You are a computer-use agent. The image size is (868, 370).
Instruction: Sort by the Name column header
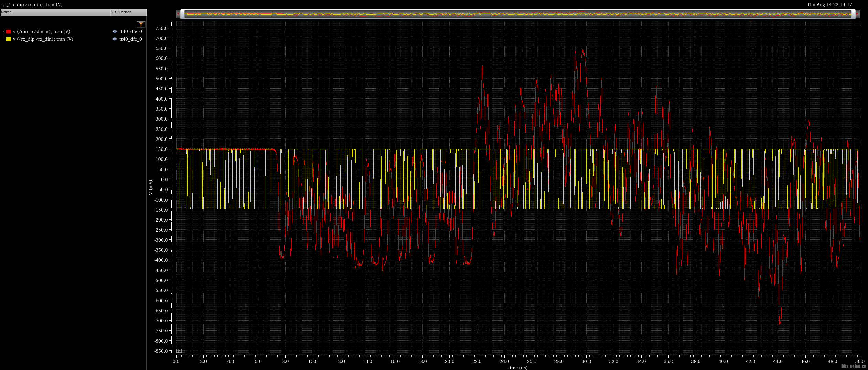(55, 12)
